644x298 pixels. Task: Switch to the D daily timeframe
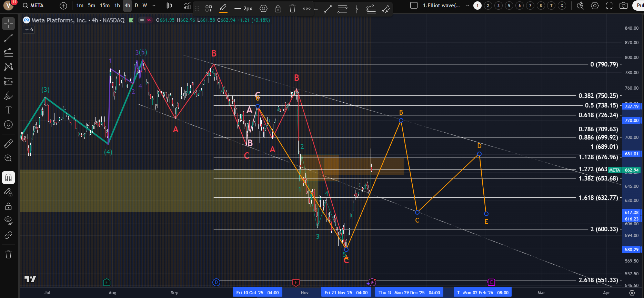click(136, 6)
